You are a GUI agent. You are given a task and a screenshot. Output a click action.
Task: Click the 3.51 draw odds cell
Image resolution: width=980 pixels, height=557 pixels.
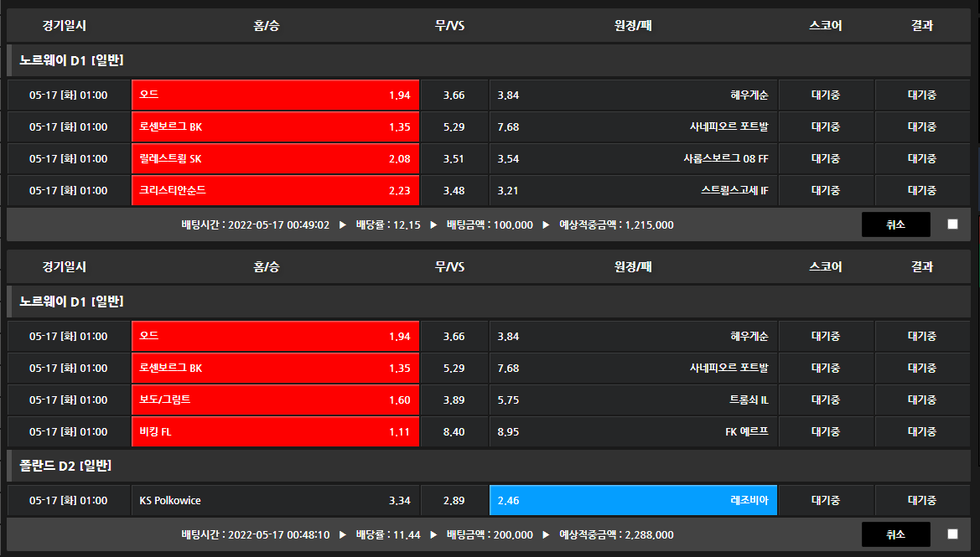[x=454, y=158]
